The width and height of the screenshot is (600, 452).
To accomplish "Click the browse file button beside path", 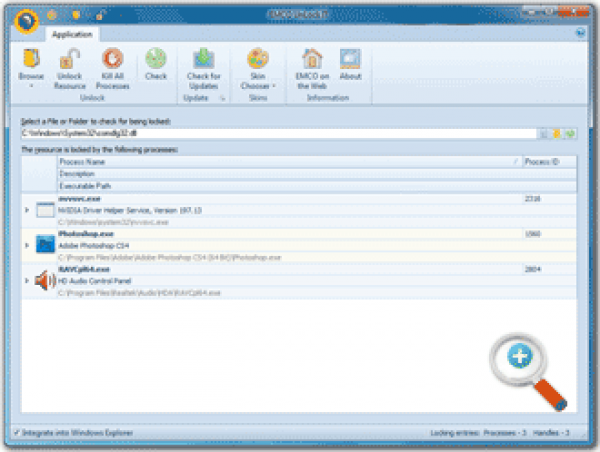I will click(x=543, y=134).
